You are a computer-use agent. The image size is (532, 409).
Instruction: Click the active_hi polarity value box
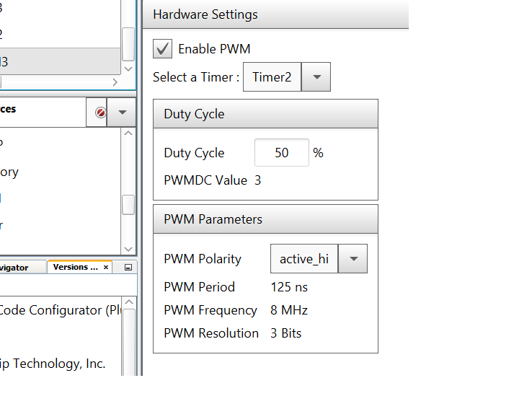303,259
